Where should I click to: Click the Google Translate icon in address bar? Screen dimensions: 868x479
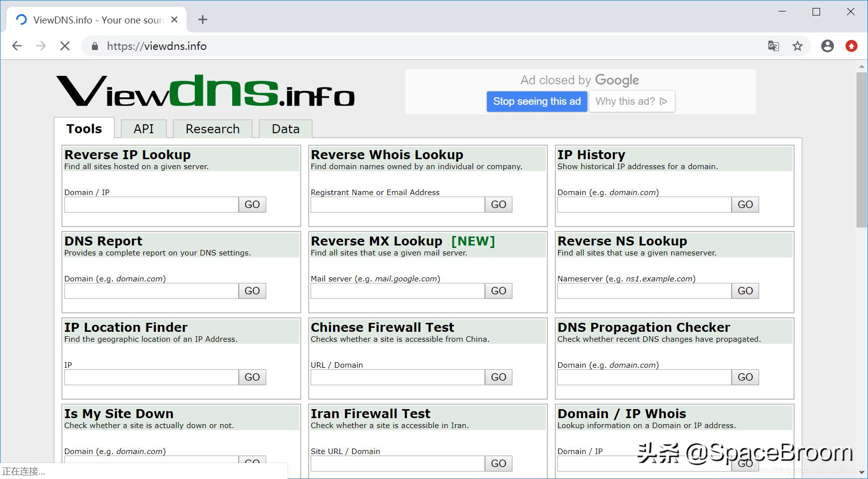pos(773,46)
